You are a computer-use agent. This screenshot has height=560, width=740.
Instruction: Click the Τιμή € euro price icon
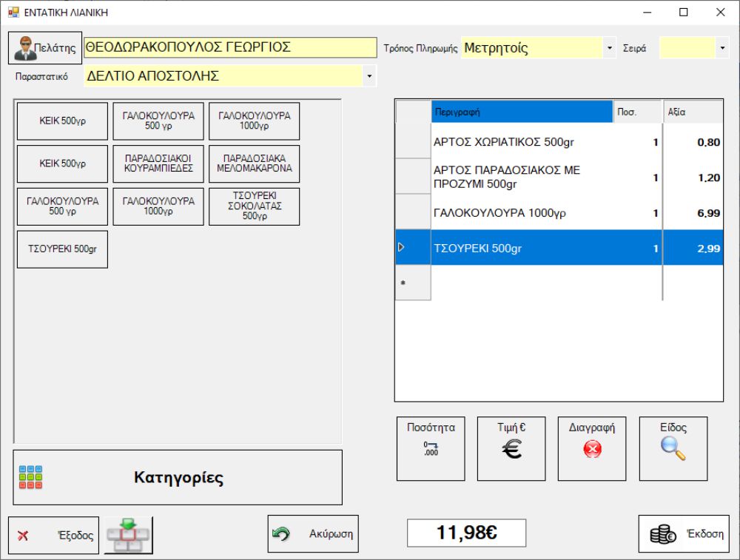(x=511, y=448)
